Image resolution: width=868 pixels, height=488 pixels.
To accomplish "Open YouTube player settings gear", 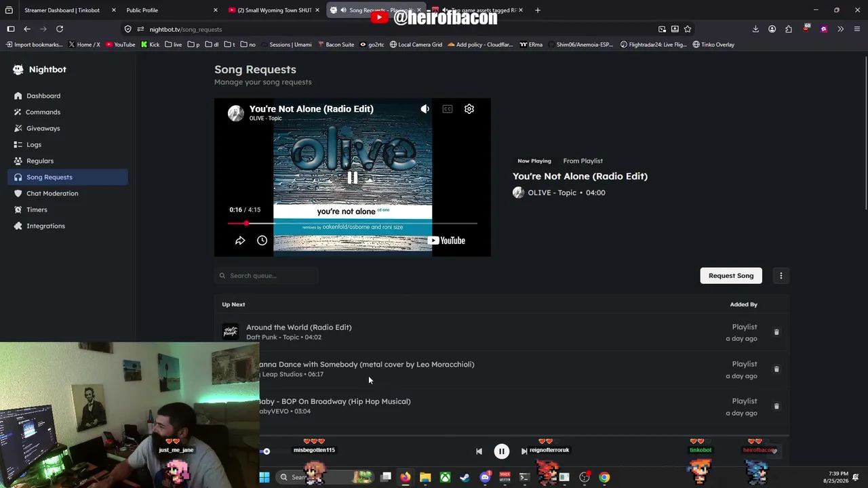I will click(469, 108).
